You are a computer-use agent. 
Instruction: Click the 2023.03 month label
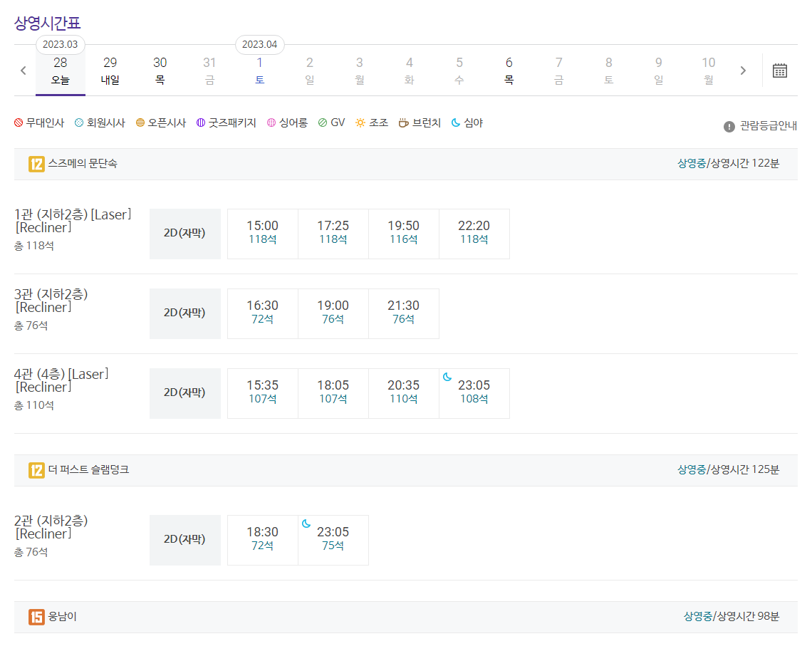coord(60,45)
